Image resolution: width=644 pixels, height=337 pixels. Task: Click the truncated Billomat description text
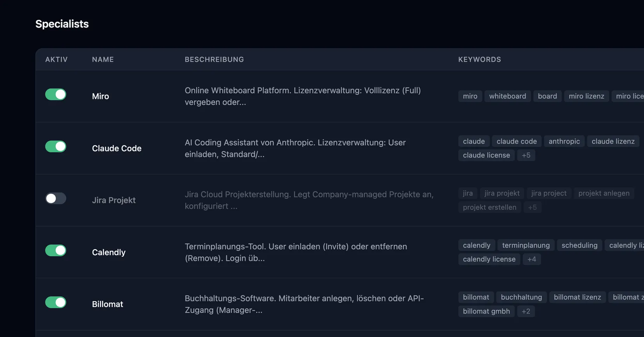point(304,304)
